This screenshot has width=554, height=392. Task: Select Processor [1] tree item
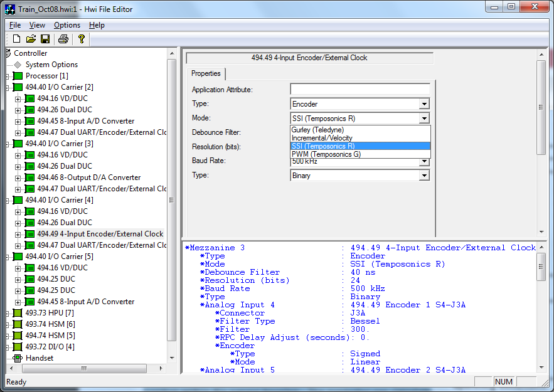pyautogui.click(x=47, y=76)
